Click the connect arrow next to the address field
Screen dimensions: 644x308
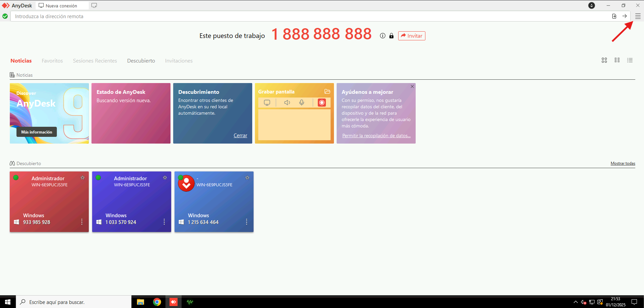624,16
